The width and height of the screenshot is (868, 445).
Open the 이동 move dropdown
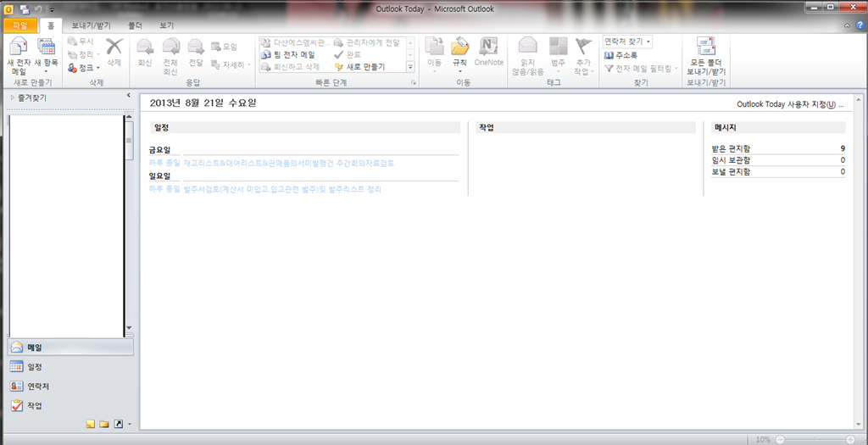pos(435,55)
